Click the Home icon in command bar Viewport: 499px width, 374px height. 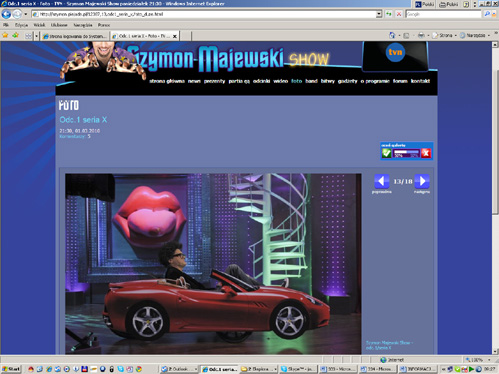(392, 35)
